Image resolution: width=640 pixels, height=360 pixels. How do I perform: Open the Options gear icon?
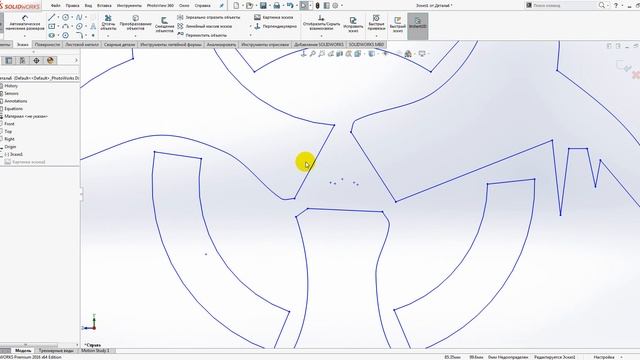pos(335,6)
